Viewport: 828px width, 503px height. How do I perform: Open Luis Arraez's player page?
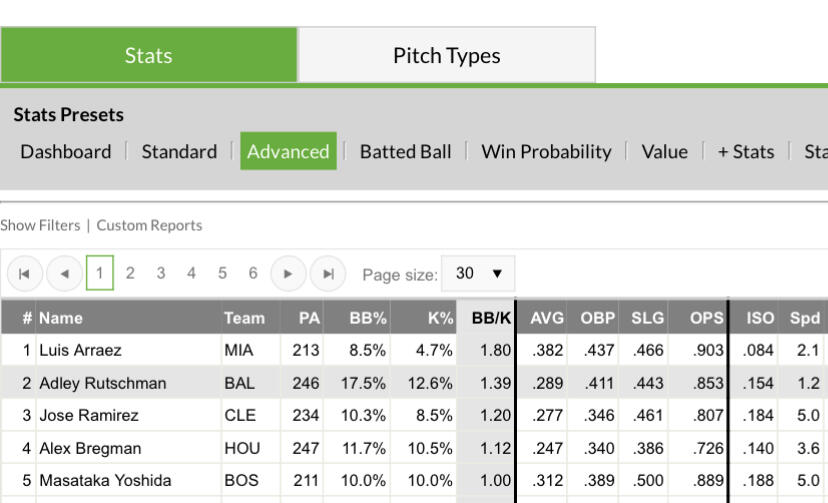tap(80, 351)
